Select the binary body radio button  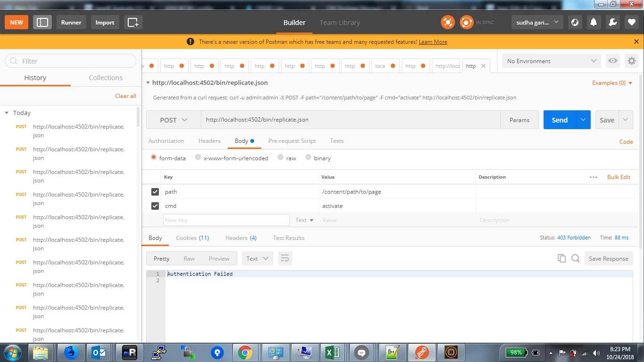308,157
